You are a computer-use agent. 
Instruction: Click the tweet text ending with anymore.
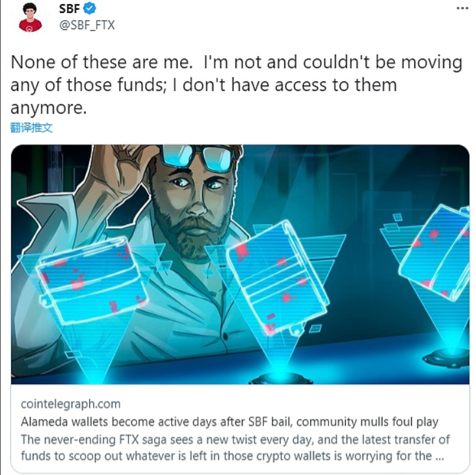pyautogui.click(x=49, y=109)
